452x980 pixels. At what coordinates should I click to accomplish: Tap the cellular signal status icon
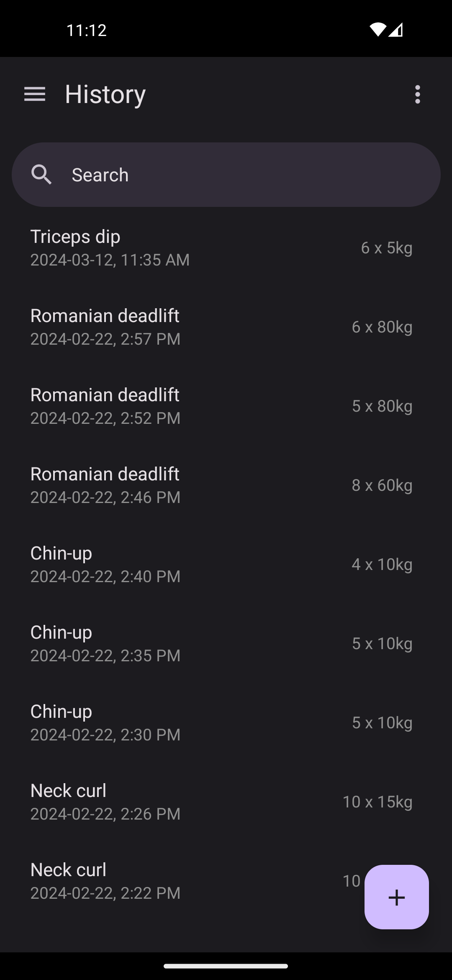coord(396,30)
